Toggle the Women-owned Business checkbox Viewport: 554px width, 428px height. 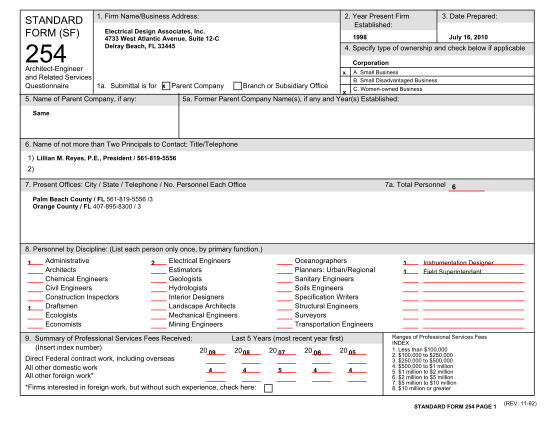[x=345, y=89]
